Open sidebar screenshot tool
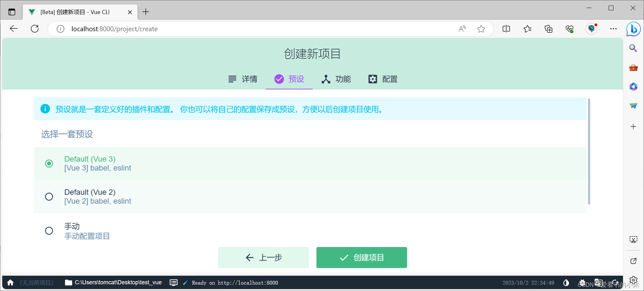644x291 pixels. [x=633, y=239]
